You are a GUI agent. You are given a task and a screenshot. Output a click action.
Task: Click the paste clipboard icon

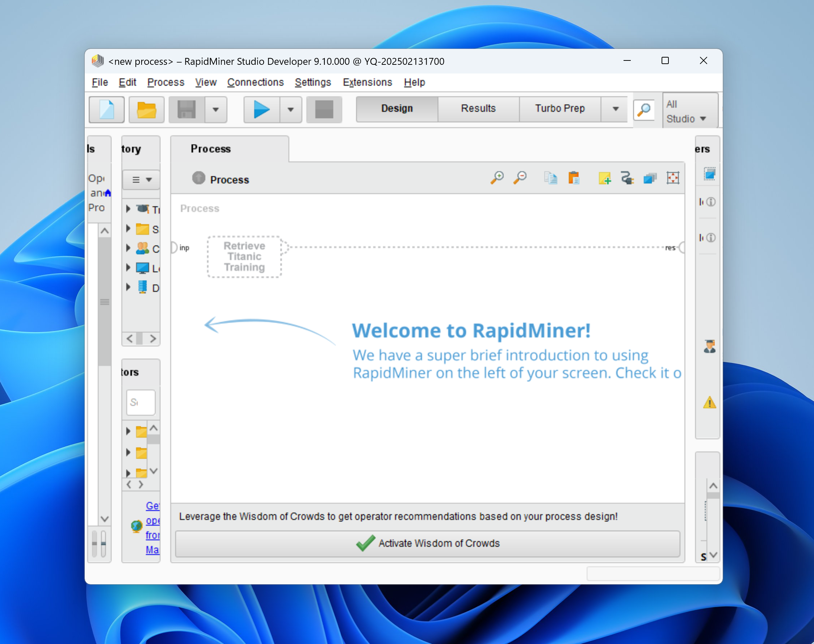(574, 178)
